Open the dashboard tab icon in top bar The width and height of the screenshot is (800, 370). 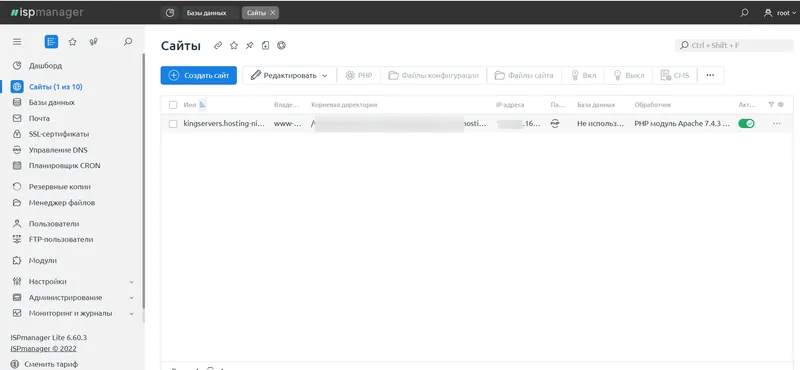170,13
